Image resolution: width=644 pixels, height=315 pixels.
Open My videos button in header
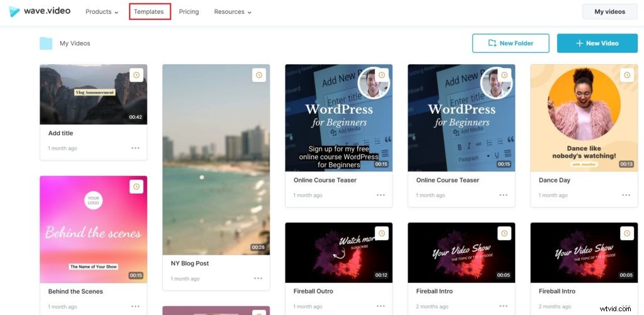610,11
